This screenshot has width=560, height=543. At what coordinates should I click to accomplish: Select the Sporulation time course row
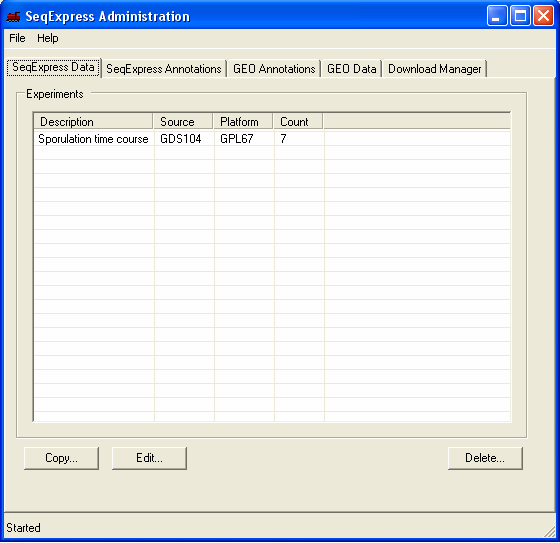(x=272, y=139)
